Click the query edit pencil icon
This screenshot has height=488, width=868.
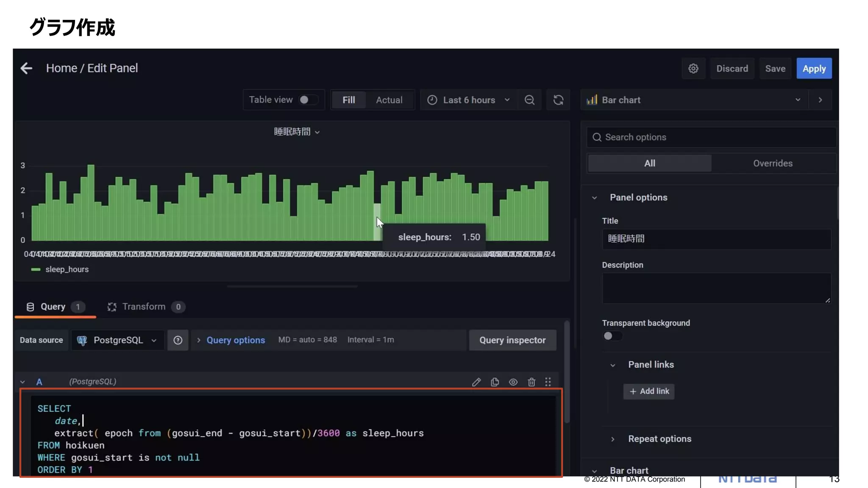point(476,382)
